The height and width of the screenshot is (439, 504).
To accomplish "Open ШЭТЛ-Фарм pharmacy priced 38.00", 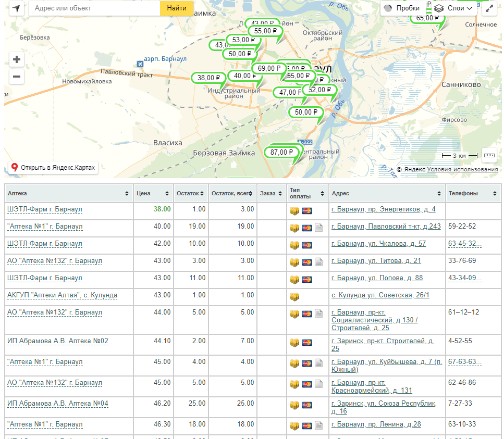I will click(45, 209).
